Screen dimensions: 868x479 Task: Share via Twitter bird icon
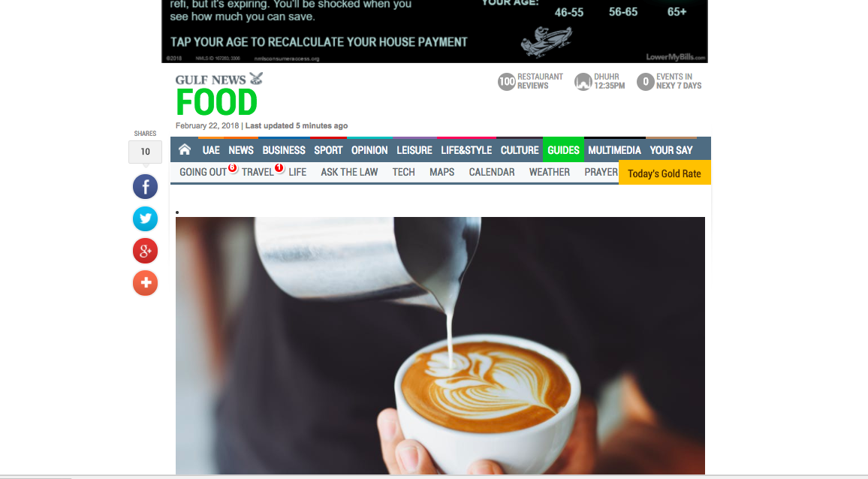[145, 218]
